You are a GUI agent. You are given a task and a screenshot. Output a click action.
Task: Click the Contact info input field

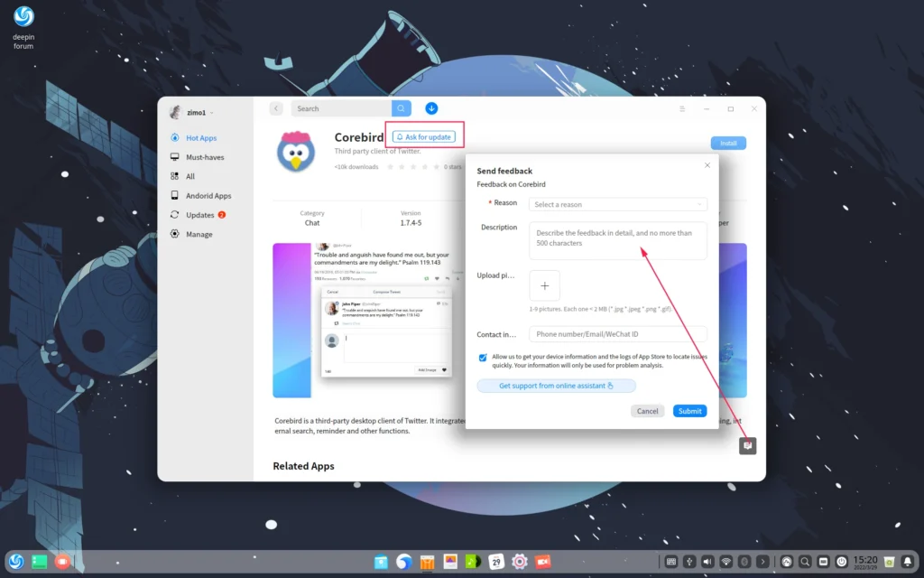coord(617,334)
